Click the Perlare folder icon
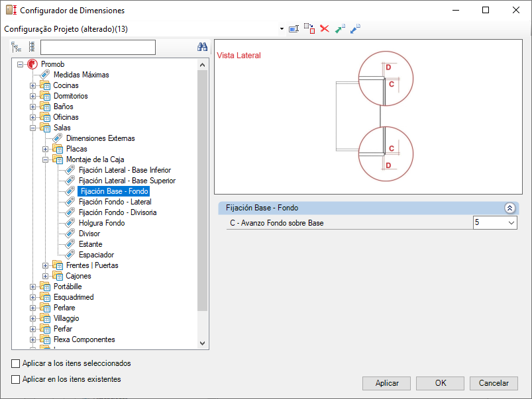Screen dimensions: 532x399 [45, 308]
